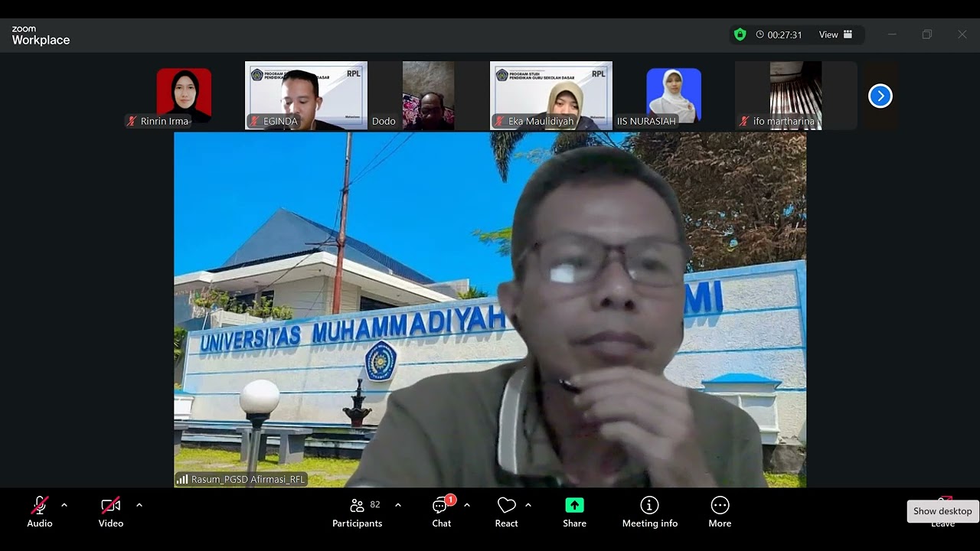The width and height of the screenshot is (980, 551).
Task: Expand the video options caret
Action: pos(139,505)
